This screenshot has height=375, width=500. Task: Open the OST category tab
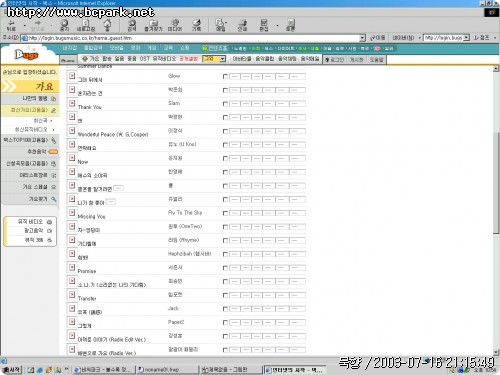coord(145,59)
